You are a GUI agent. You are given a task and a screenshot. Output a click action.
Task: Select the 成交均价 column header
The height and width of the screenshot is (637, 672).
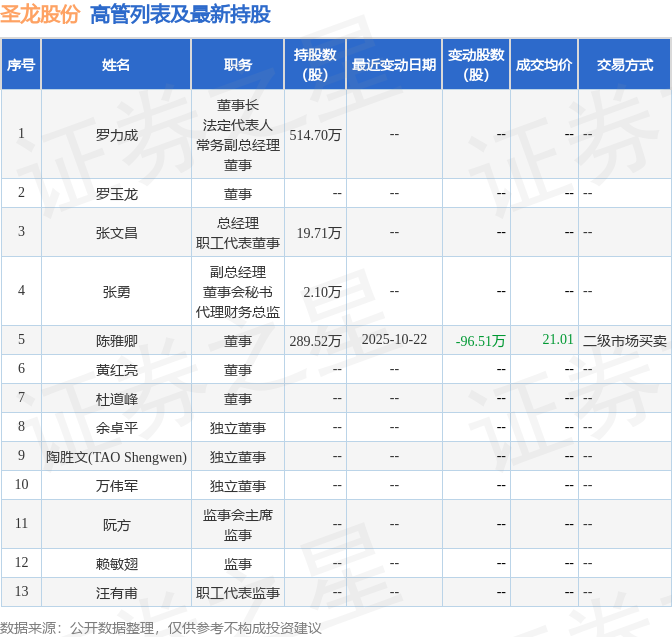[x=544, y=65]
